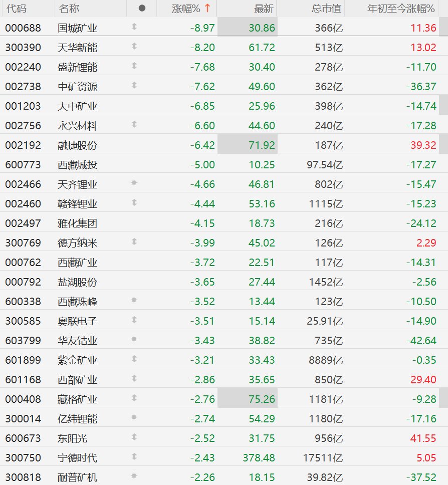Screen dimensions: 448x485
Task: Click market cap 8889亿
Action: point(326,360)
